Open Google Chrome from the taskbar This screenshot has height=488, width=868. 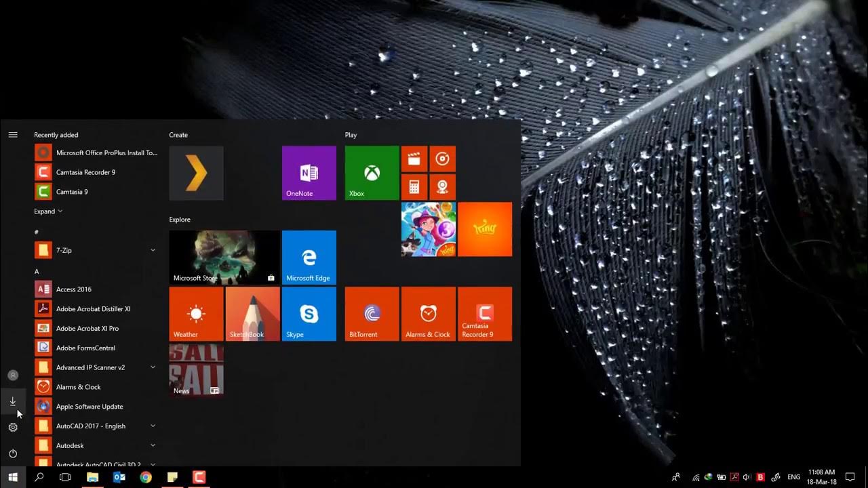pyautogui.click(x=146, y=477)
